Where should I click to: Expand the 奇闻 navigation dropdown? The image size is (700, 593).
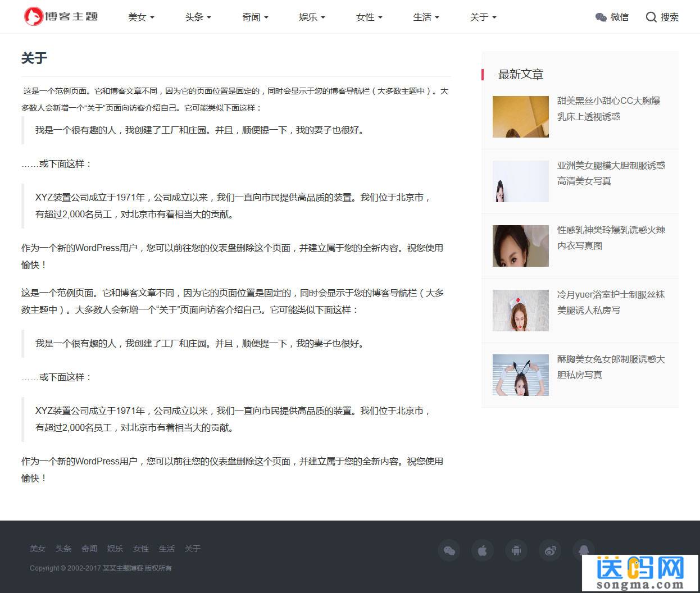(x=255, y=17)
